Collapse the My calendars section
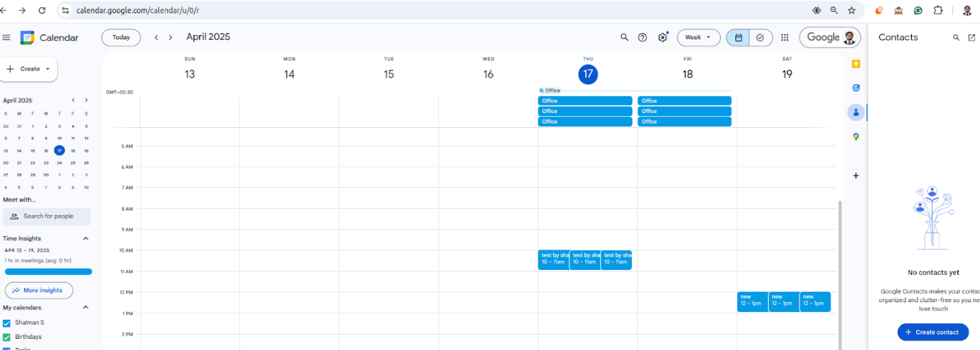This screenshot has height=350, width=980. pos(86,307)
